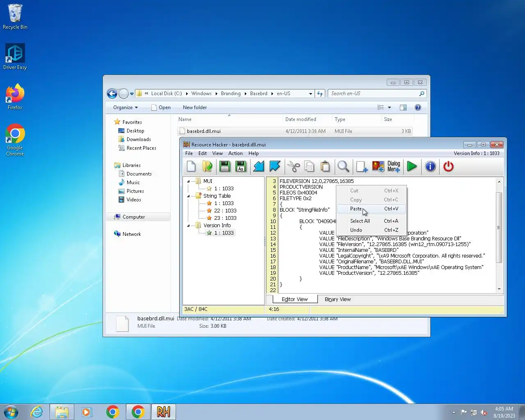The image size is (525, 420).
Task: Click the Resource Hacker taskbar button
Action: [x=163, y=412]
